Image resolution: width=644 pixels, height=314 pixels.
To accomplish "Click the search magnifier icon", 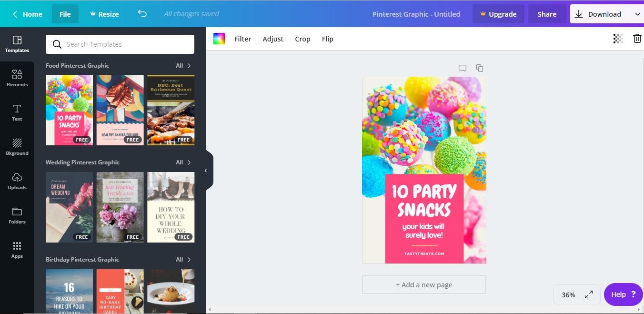I will [x=57, y=44].
